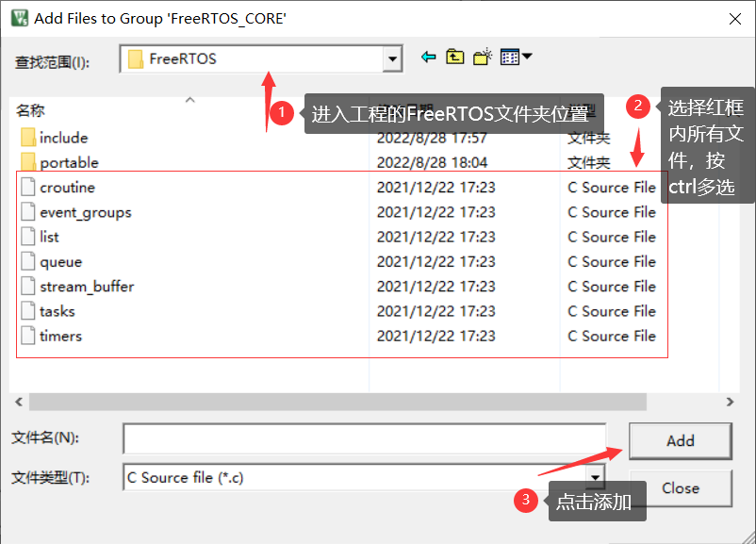Select the portable folder
Viewport: 756px width, 544px height.
[69, 162]
